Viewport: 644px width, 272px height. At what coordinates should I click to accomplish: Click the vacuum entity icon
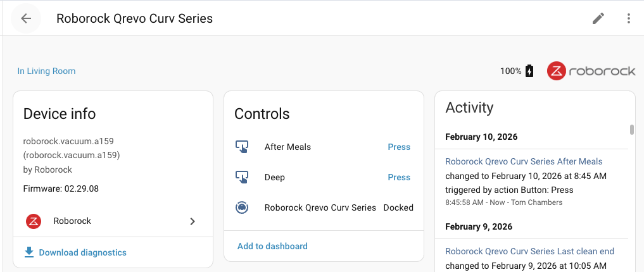[241, 207]
